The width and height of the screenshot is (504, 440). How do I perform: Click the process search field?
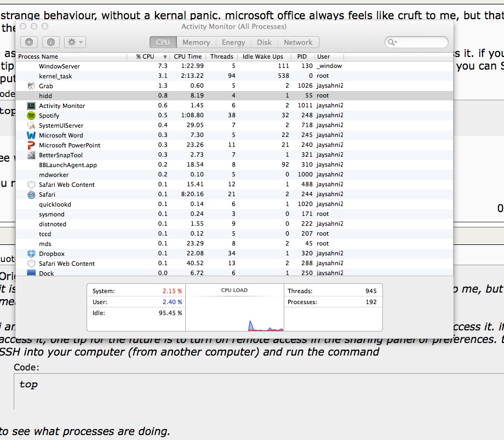pos(416,42)
